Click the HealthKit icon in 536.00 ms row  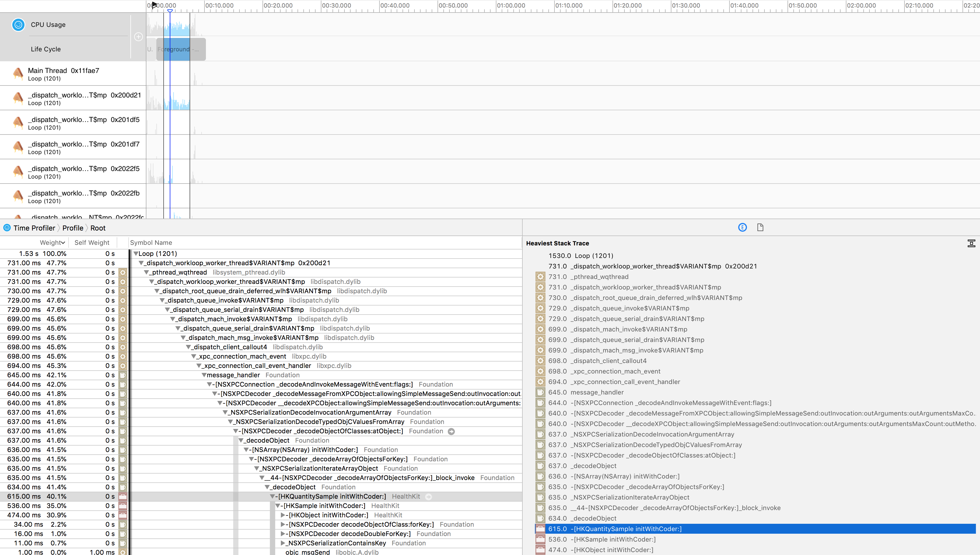pyautogui.click(x=123, y=506)
